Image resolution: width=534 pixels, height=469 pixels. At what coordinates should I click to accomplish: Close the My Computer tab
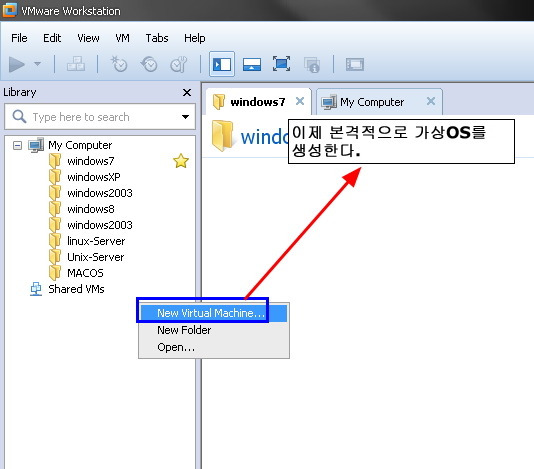[431, 101]
